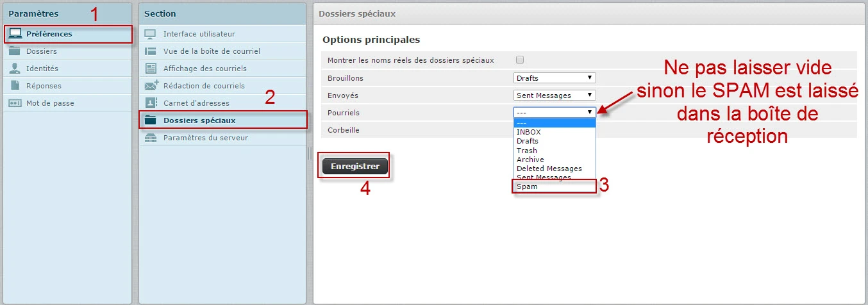This screenshot has width=868, height=305.
Task: Choose INBOX in the Pourriels list
Action: 529,132
